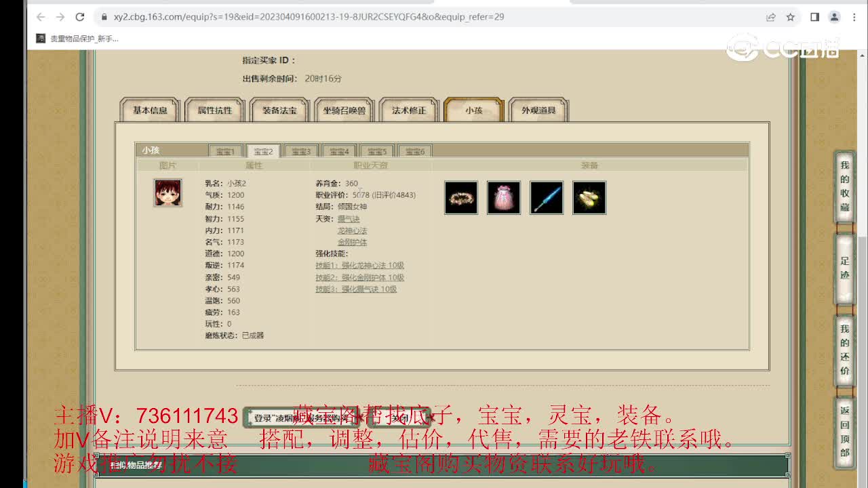
Task: Click the 乳名 小孩2 row
Action: 225,184
